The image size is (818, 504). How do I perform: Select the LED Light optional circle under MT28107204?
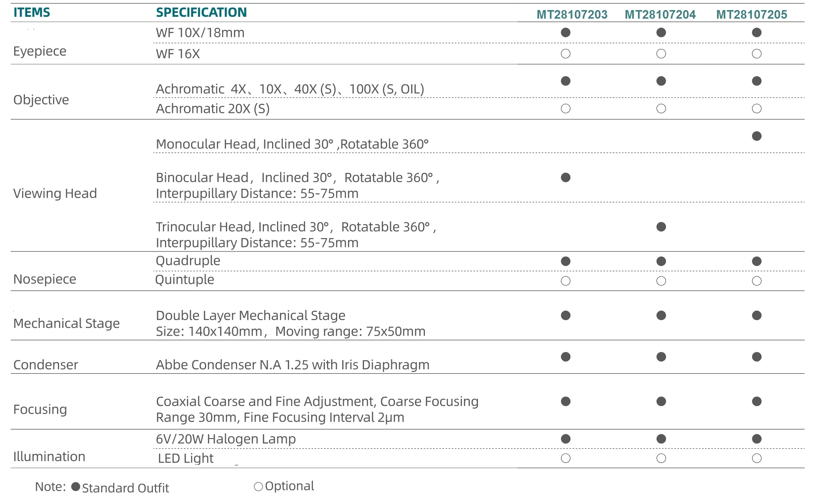click(x=661, y=458)
